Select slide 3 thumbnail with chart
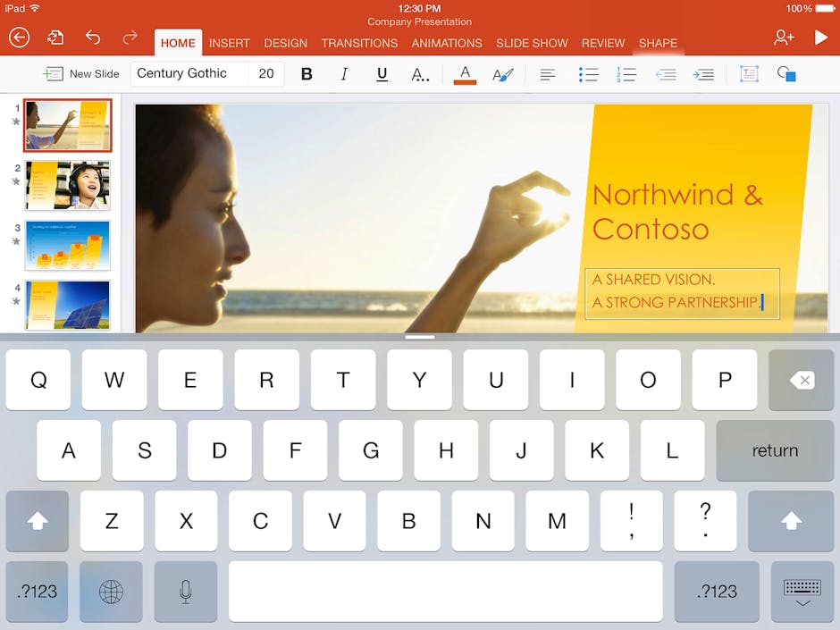Viewport: 840px width, 630px height. [x=68, y=245]
